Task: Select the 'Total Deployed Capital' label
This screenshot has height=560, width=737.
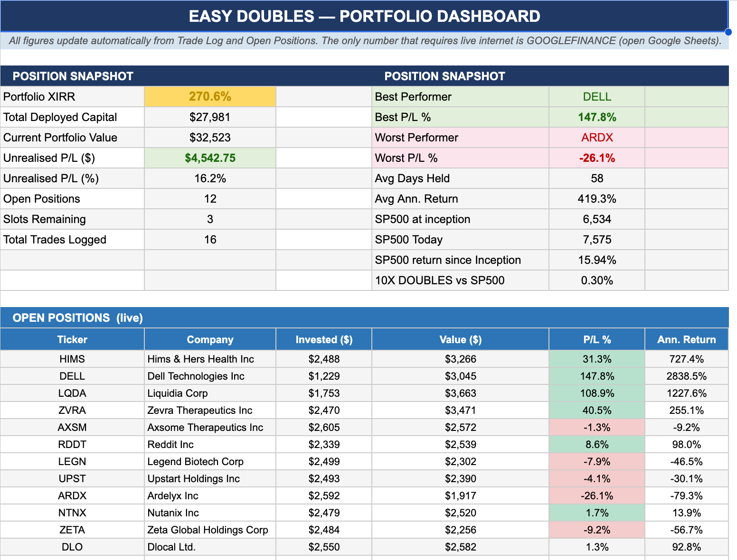Action: click(x=72, y=117)
